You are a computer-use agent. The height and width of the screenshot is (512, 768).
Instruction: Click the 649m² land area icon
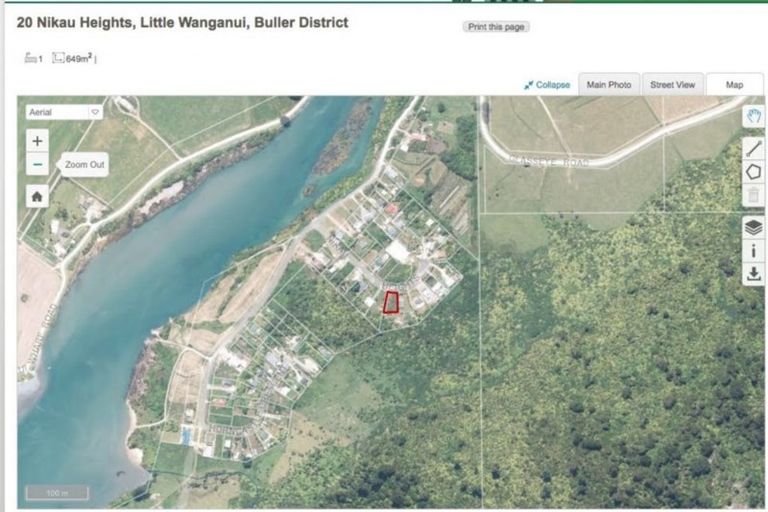coord(58,59)
